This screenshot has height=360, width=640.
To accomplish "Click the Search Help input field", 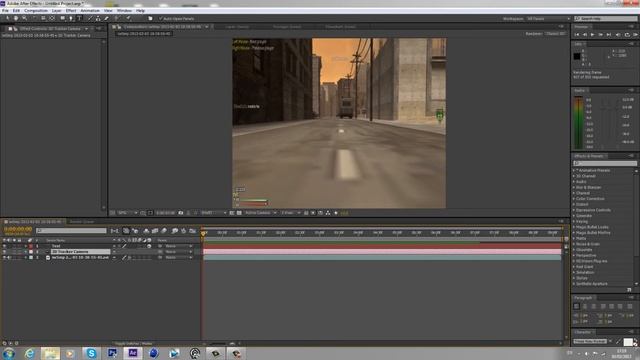I will click(605, 19).
